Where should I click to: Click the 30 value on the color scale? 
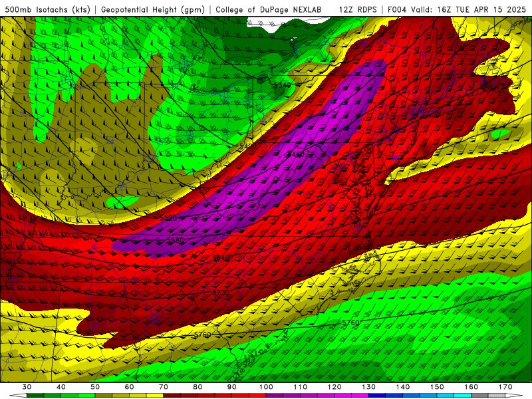[27, 387]
